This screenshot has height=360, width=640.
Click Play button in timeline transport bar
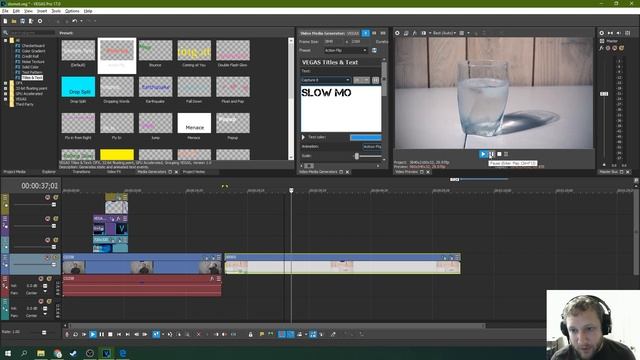pos(93,334)
